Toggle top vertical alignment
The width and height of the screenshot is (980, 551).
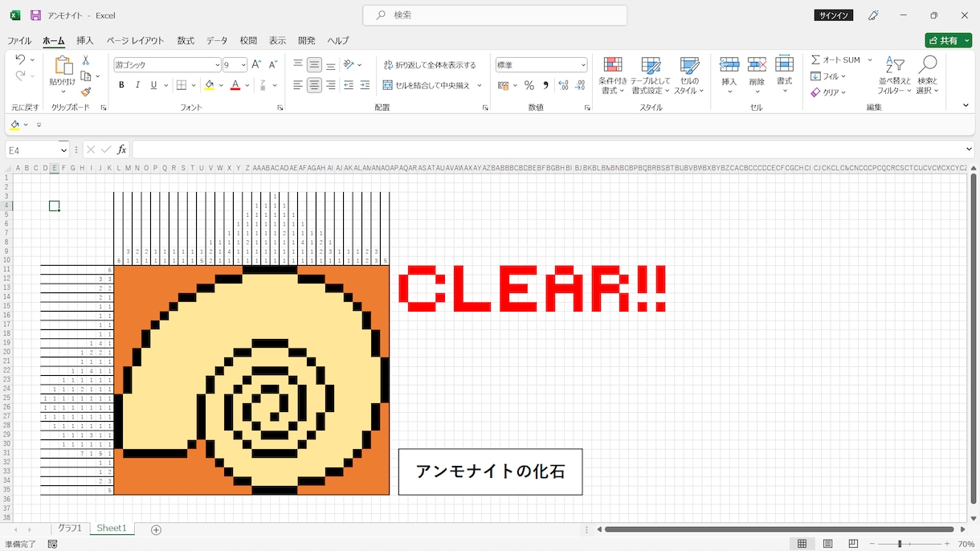point(298,65)
